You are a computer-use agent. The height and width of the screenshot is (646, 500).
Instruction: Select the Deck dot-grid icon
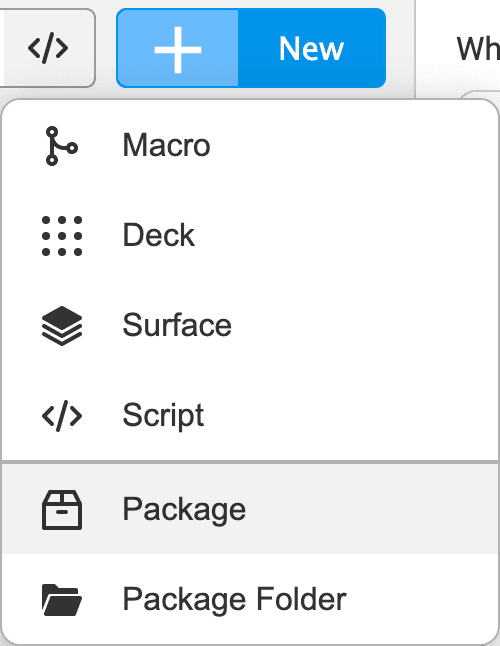tap(62, 236)
